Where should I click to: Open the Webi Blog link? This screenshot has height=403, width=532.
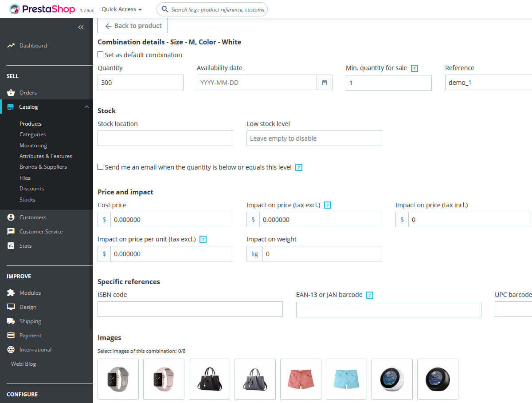click(x=23, y=363)
